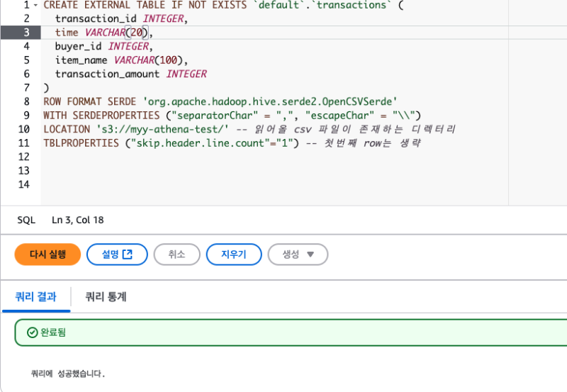
Task: Click the SQL language label in status bar
Action: (x=26, y=220)
